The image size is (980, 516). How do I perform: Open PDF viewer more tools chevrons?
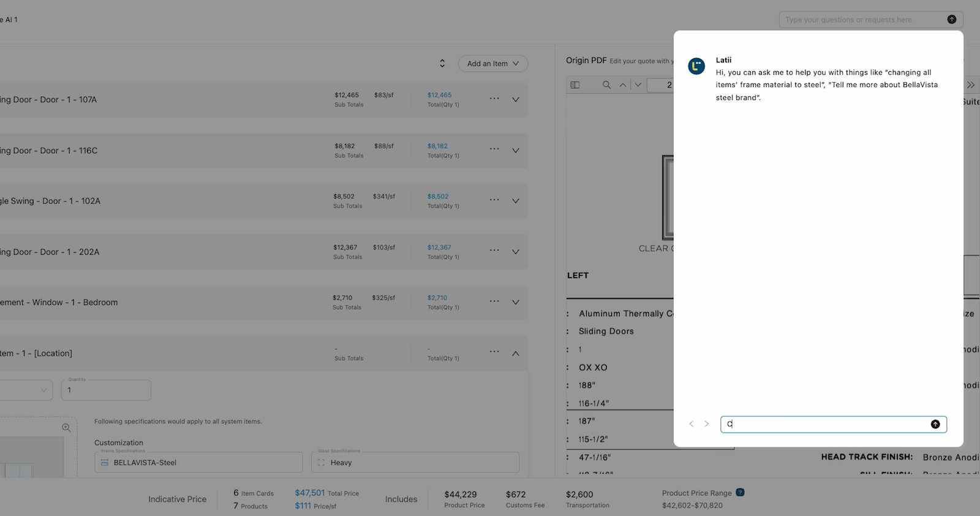[x=971, y=85]
